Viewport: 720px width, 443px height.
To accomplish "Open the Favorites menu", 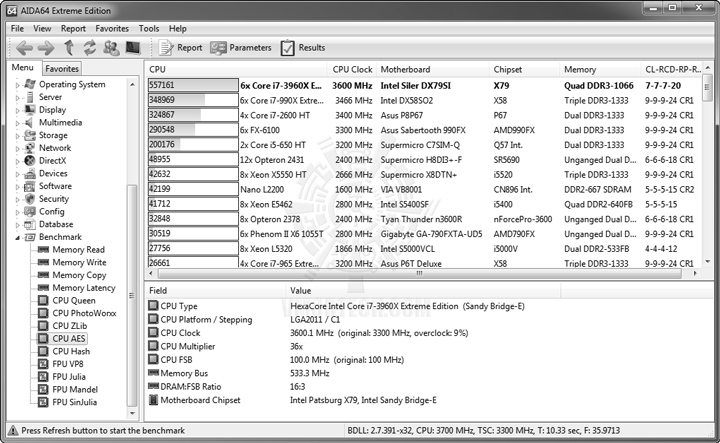I will [112, 28].
